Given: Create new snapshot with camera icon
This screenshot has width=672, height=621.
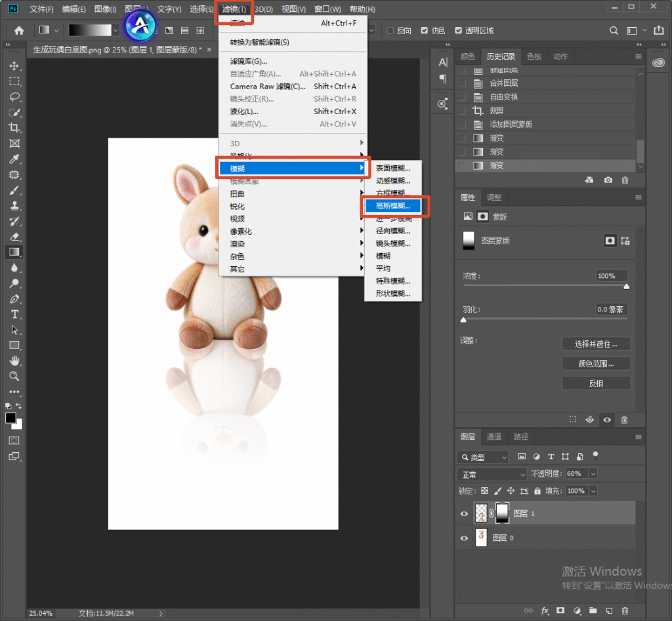Looking at the screenshot, I should [x=608, y=180].
